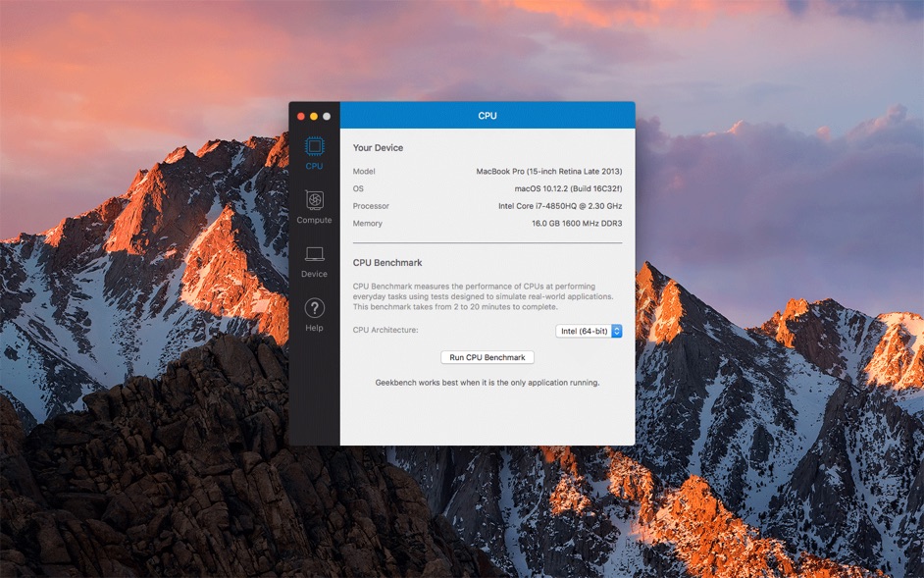Click the Run CPU Benchmark button

[487, 357]
